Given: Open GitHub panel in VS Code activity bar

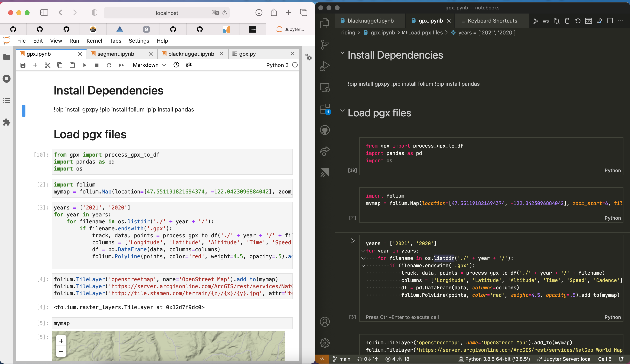Looking at the screenshot, I should [325, 130].
